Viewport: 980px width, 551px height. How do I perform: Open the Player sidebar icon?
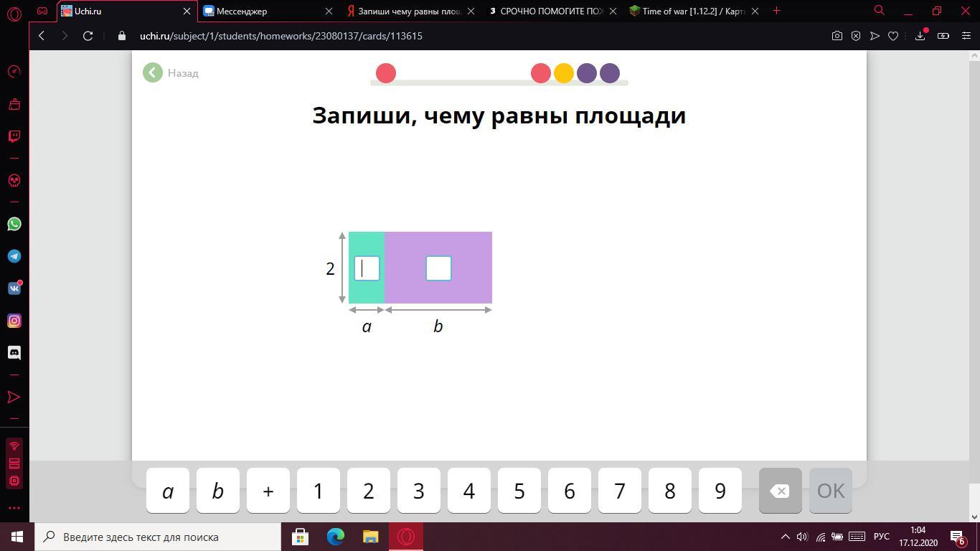tap(14, 397)
